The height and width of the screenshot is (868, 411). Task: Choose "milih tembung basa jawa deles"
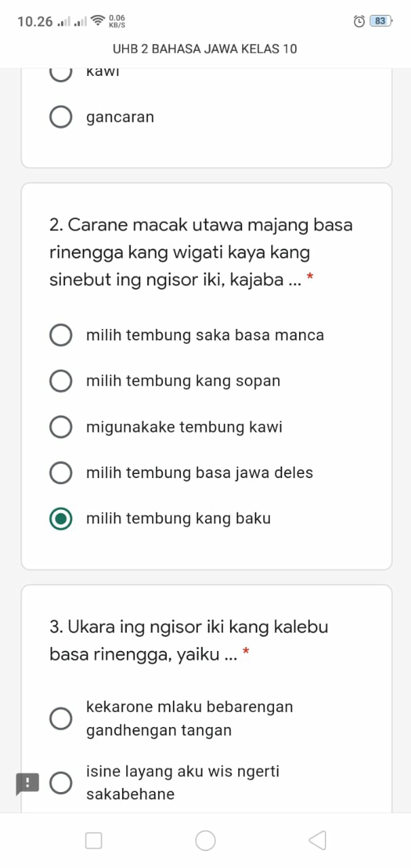point(61,473)
